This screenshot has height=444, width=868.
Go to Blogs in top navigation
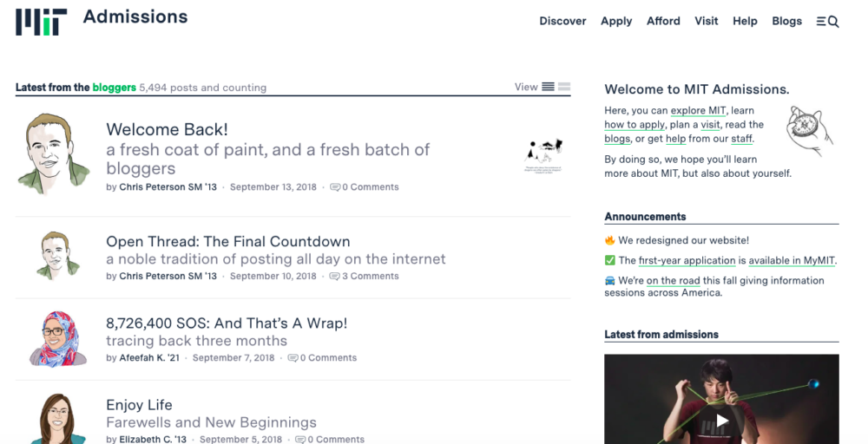pos(786,21)
